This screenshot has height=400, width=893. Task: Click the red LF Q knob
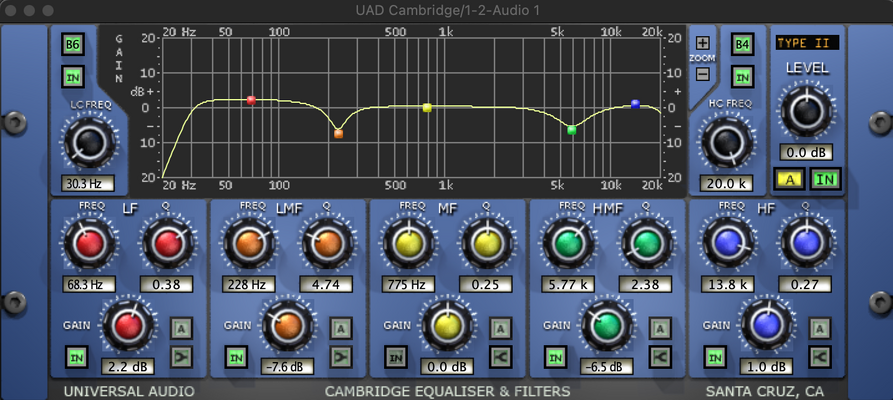[x=167, y=243]
